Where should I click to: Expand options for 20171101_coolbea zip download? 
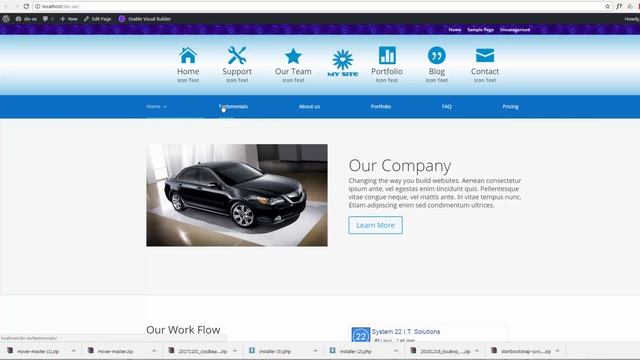point(235,351)
